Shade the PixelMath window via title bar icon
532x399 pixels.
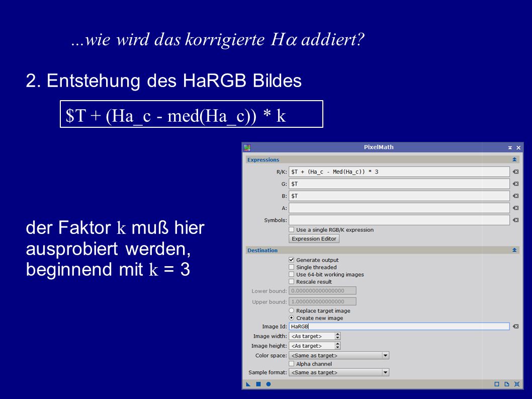510,148
